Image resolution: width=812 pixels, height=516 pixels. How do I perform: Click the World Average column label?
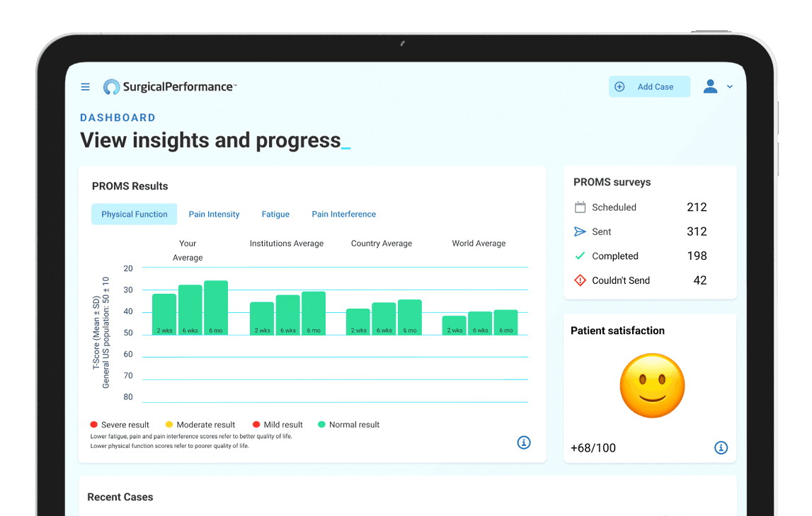click(x=479, y=243)
